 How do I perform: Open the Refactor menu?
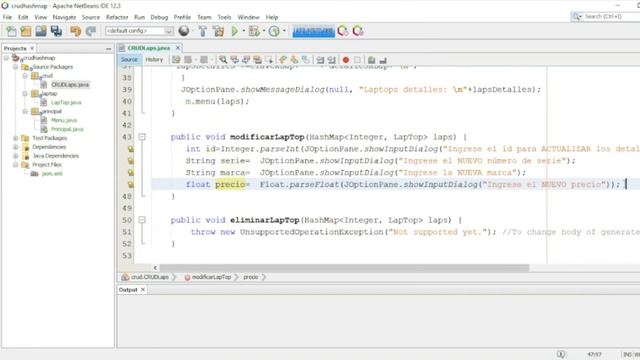[117, 17]
